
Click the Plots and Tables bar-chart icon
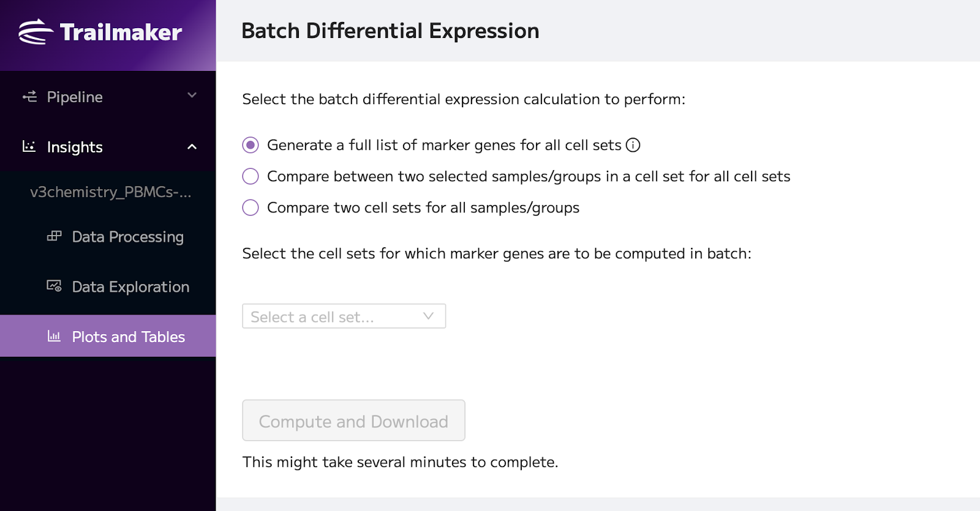pyautogui.click(x=54, y=336)
